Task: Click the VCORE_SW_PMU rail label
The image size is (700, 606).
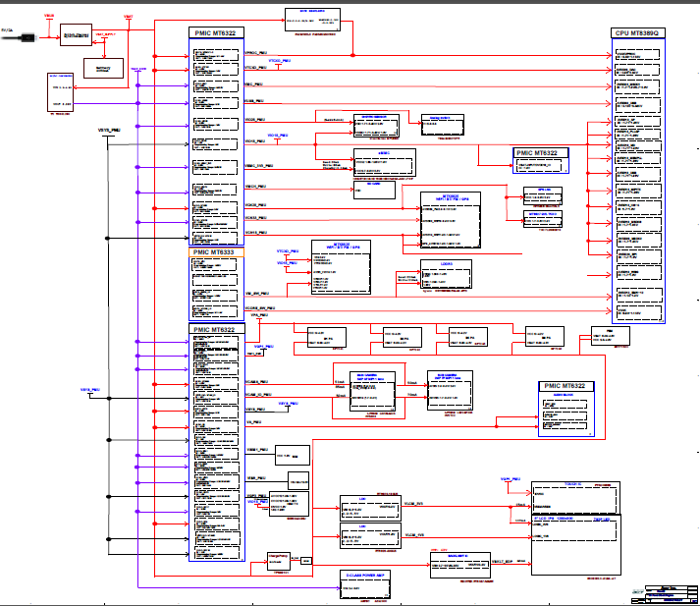Action: pyautogui.click(x=260, y=308)
